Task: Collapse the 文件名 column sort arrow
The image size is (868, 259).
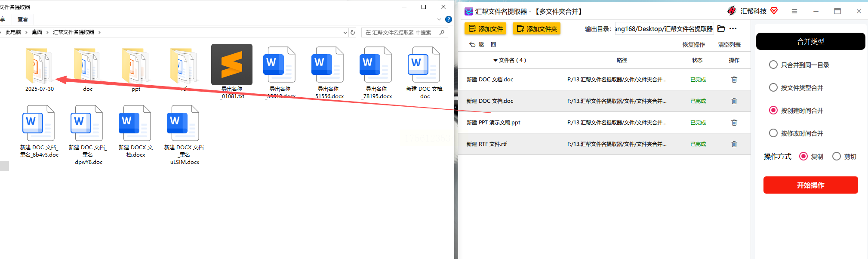Action: pyautogui.click(x=496, y=60)
